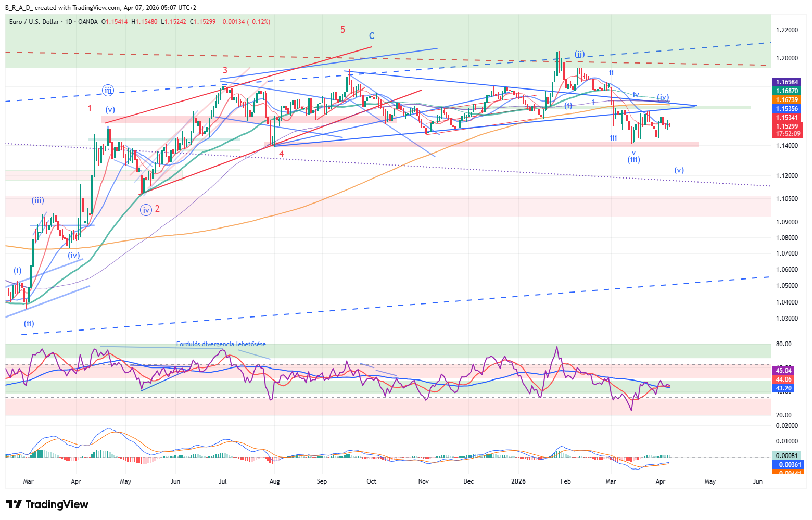Select the circled iii wave marker

[108, 90]
